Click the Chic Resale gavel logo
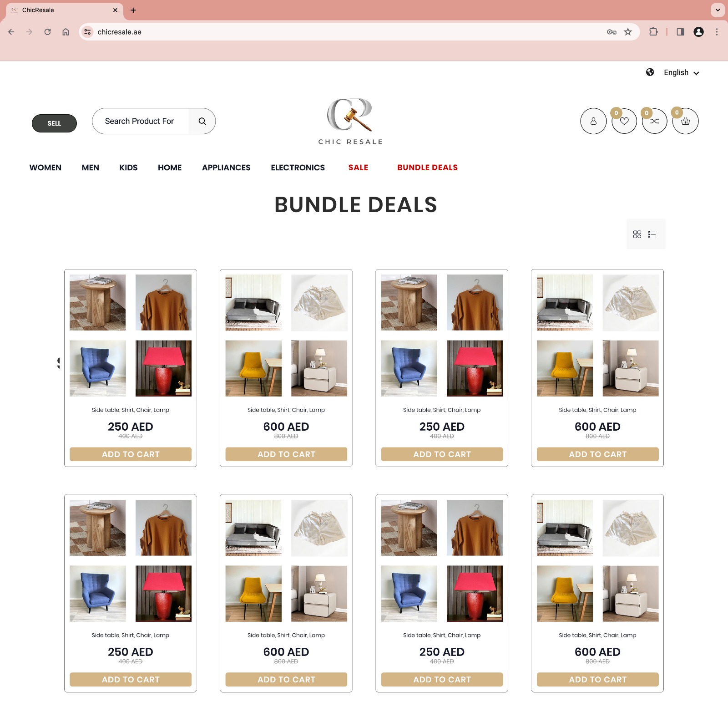 coord(350,122)
